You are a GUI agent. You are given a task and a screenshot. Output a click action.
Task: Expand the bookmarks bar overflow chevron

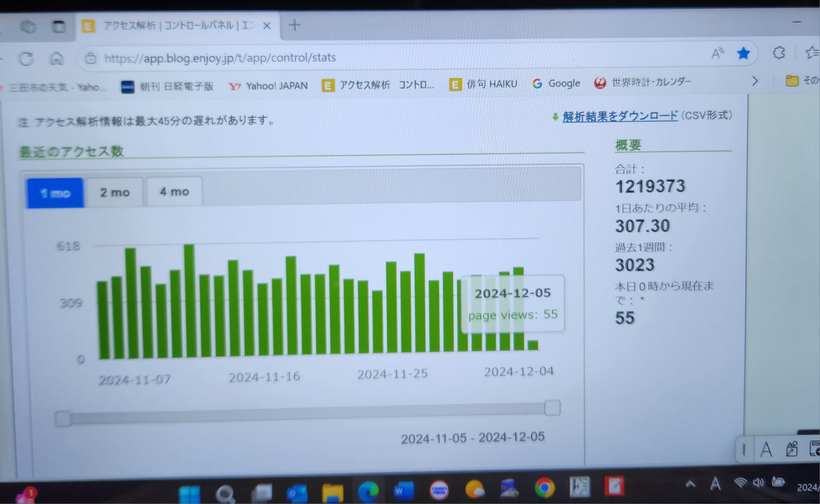click(x=754, y=81)
